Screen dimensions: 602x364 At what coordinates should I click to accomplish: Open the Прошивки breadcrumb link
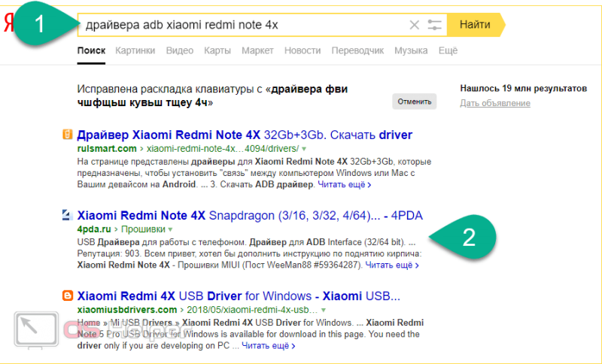[x=143, y=229]
